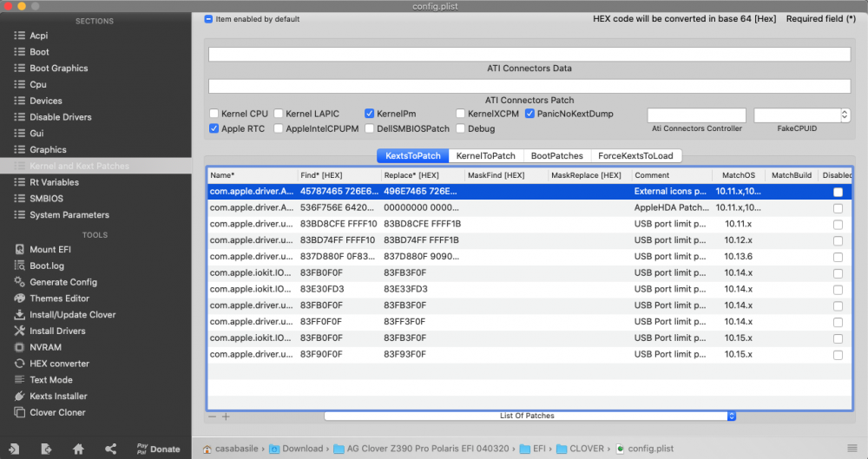Open the FakeCPUID stepper dropdown
This screenshot has height=459, width=868.
(845, 115)
